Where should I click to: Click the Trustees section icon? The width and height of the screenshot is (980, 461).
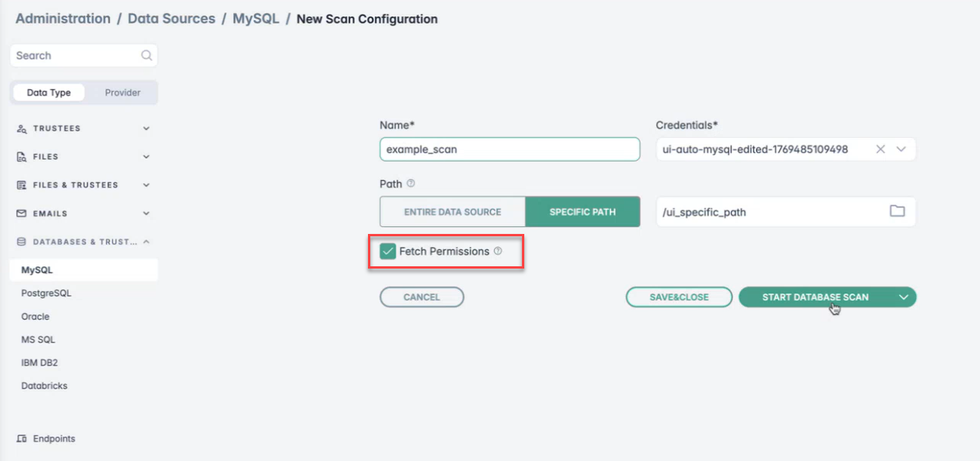pyautogui.click(x=22, y=129)
